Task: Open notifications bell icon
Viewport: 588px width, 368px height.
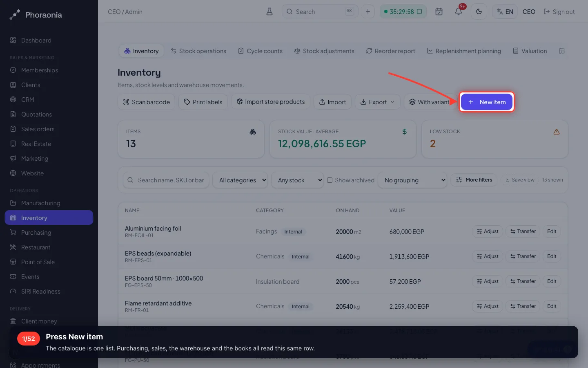Action: (x=459, y=11)
